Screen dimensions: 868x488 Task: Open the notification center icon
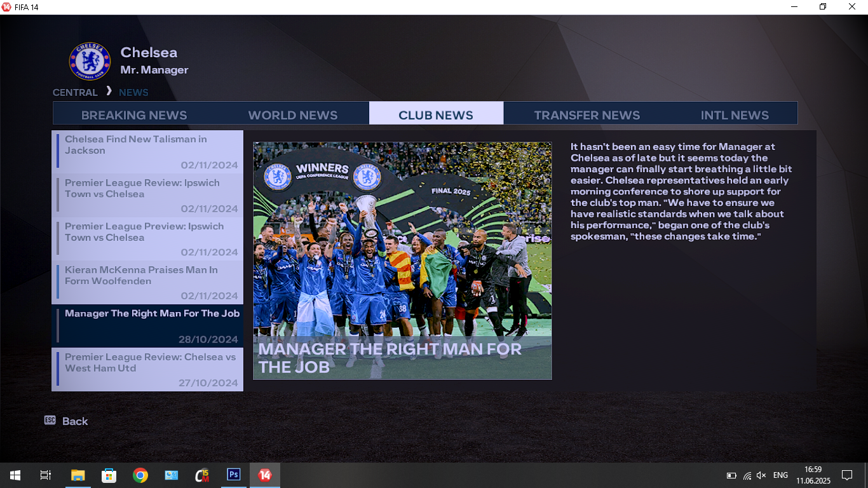[x=846, y=475]
